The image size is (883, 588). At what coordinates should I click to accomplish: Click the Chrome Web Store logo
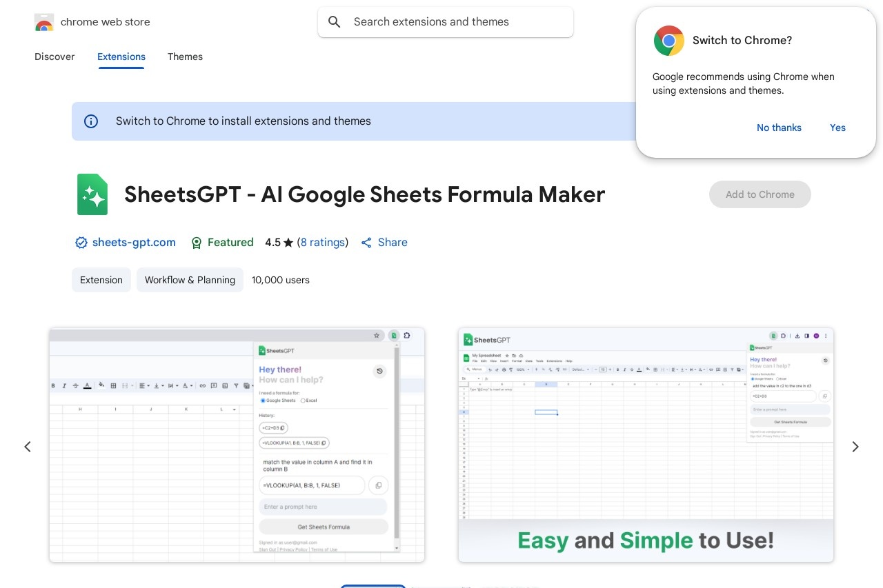click(44, 22)
